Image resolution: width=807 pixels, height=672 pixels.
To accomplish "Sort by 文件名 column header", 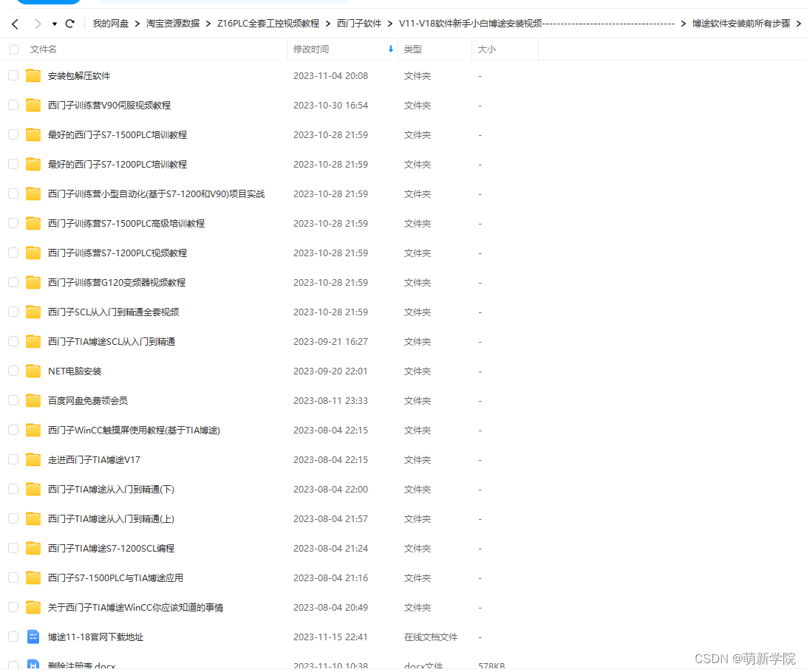I will (43, 49).
